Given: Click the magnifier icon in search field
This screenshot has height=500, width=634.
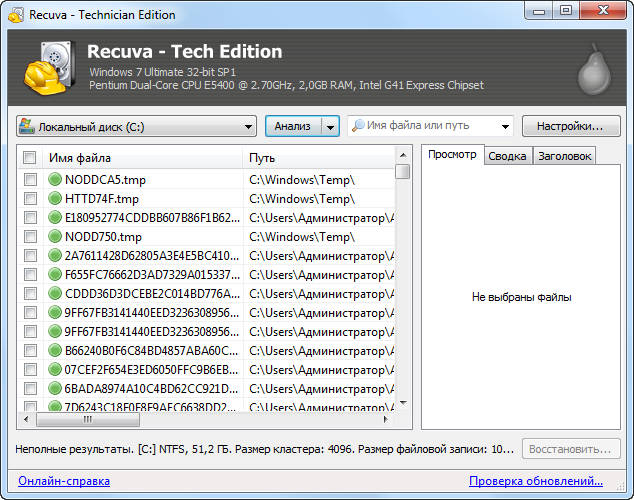Looking at the screenshot, I should [357, 127].
